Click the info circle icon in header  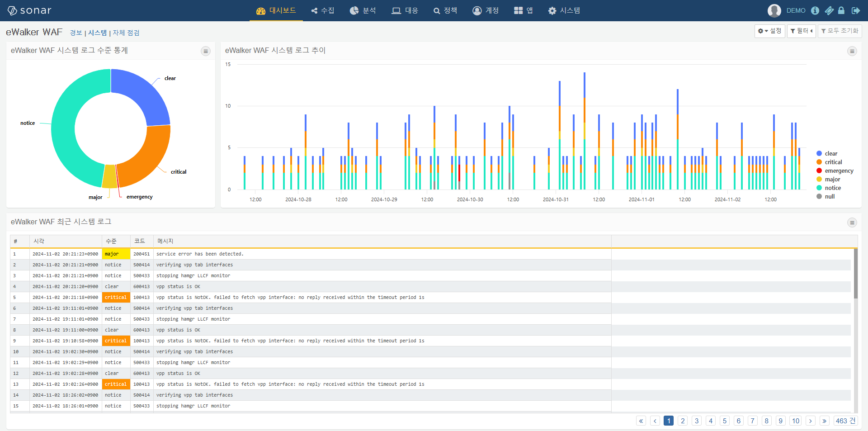pyautogui.click(x=815, y=10)
